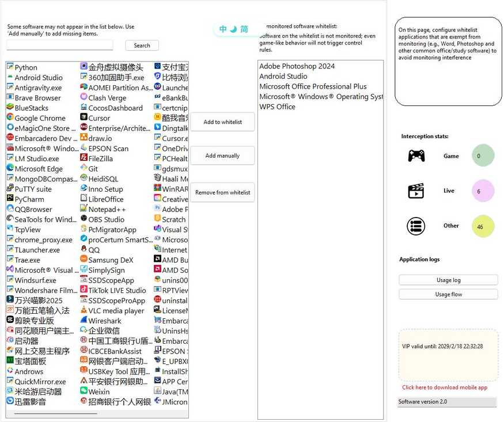The image size is (504, 422).
Task: Click the VLC media player cone icon
Action: pyautogui.click(x=84, y=310)
